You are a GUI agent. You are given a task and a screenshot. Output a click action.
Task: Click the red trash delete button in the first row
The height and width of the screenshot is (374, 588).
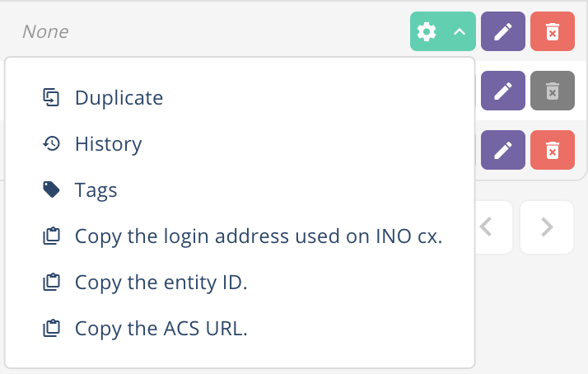(x=553, y=32)
